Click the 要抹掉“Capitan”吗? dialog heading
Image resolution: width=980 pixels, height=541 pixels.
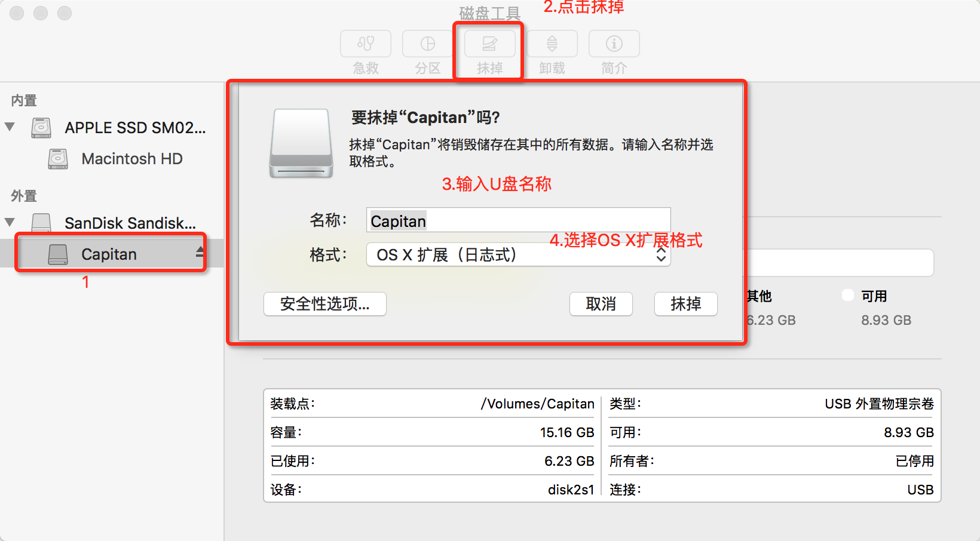click(425, 118)
